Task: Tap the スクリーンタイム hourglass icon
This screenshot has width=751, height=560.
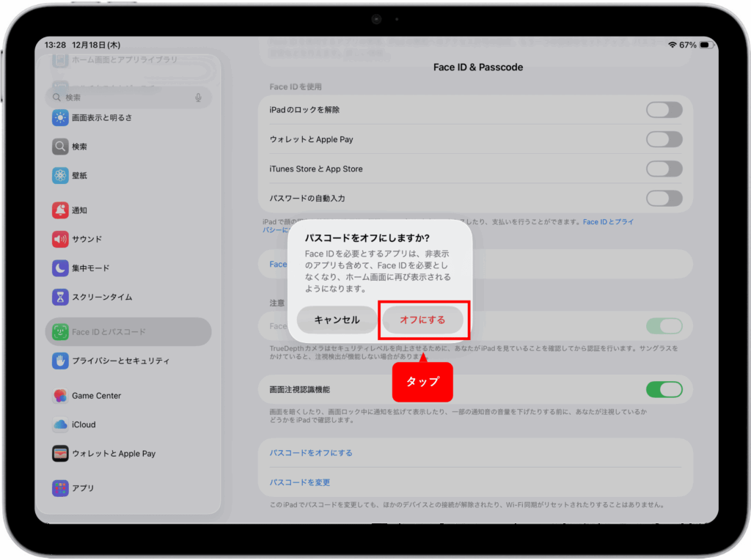Action: (60, 297)
